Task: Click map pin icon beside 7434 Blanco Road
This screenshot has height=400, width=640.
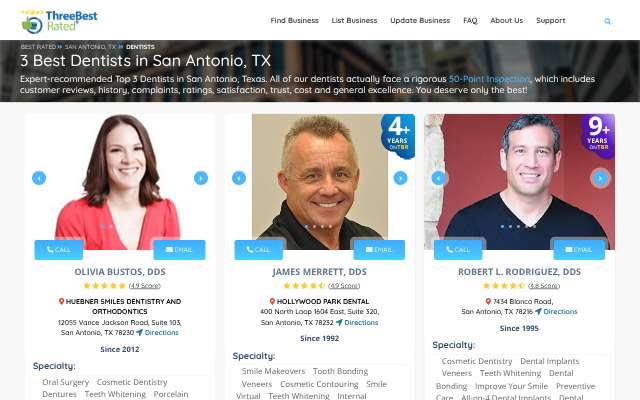Action: coord(488,301)
